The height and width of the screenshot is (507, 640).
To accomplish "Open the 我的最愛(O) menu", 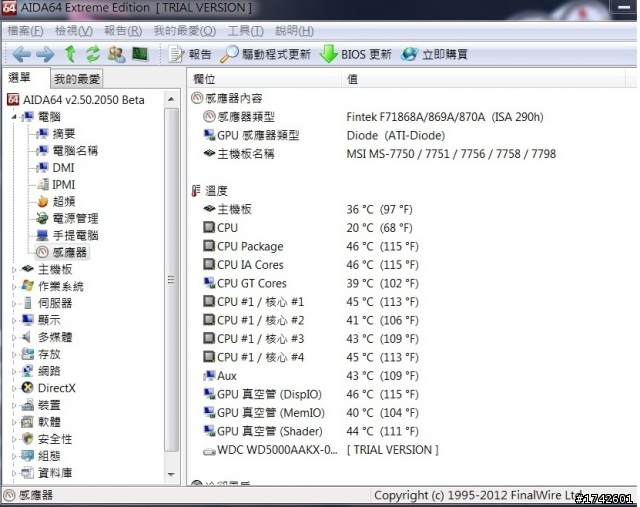I will click(x=184, y=31).
